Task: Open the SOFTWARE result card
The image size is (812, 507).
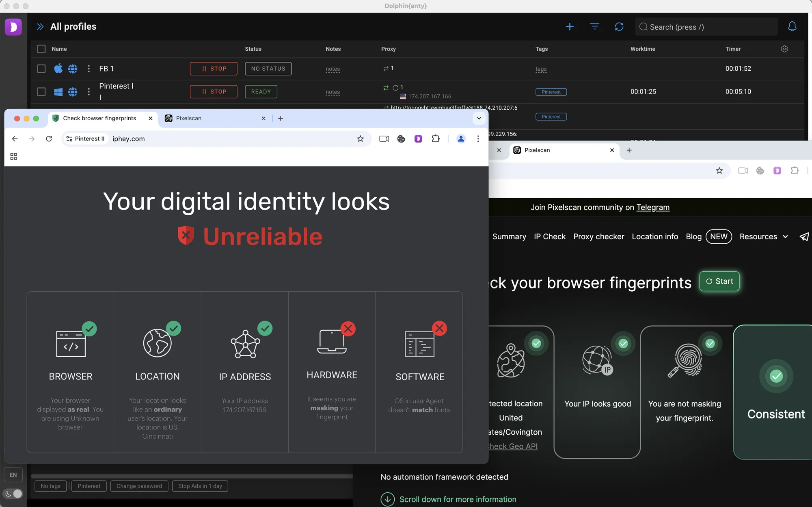Action: click(419, 372)
